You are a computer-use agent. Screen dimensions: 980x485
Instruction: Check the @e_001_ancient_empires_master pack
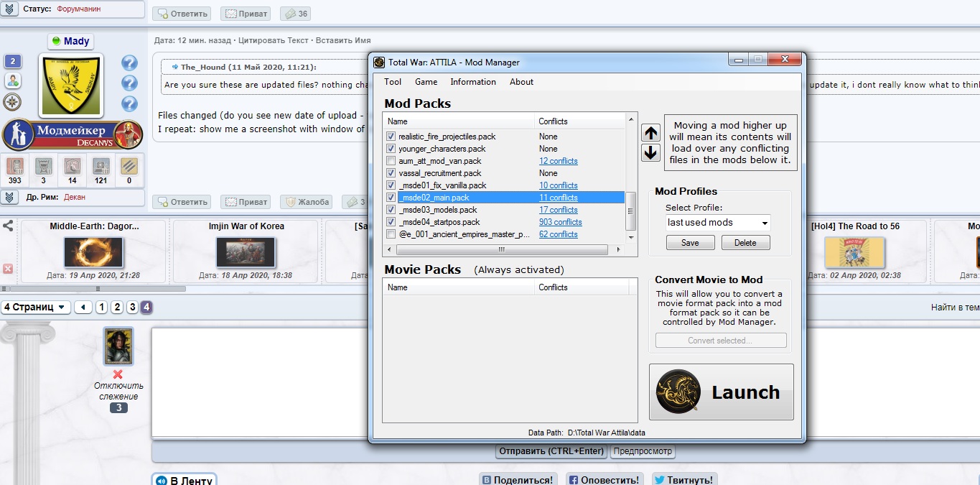(x=391, y=234)
